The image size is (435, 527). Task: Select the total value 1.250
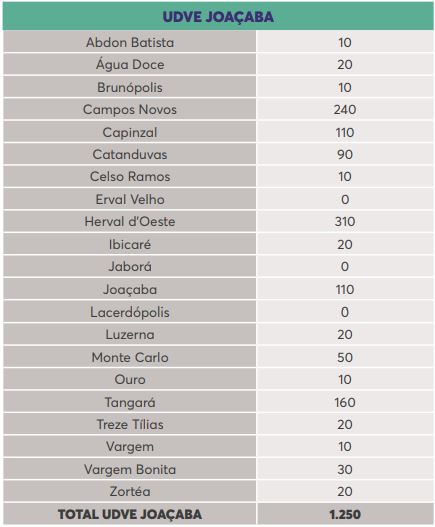[x=345, y=514]
